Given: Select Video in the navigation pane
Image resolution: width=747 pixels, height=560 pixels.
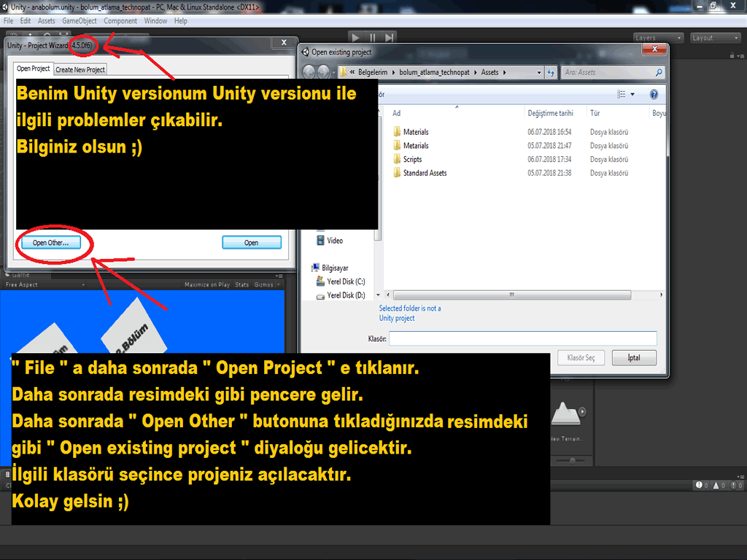Looking at the screenshot, I should [334, 241].
